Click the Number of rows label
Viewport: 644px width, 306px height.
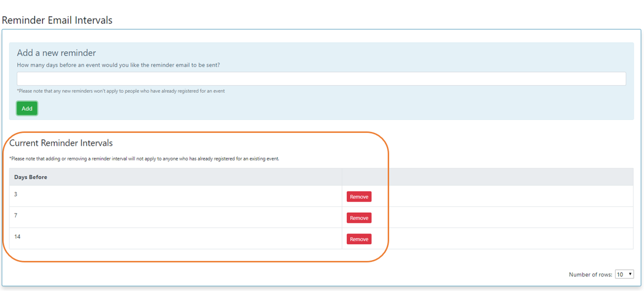click(x=590, y=275)
